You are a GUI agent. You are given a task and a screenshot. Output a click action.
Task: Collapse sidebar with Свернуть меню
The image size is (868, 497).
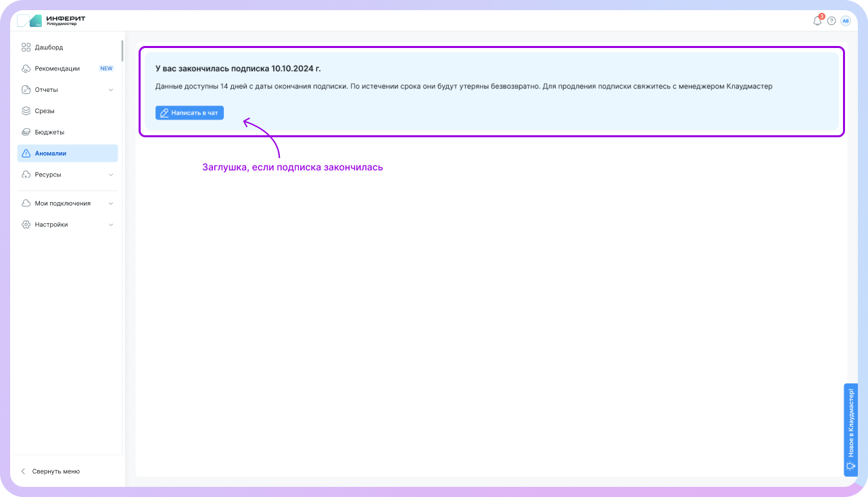(x=55, y=471)
